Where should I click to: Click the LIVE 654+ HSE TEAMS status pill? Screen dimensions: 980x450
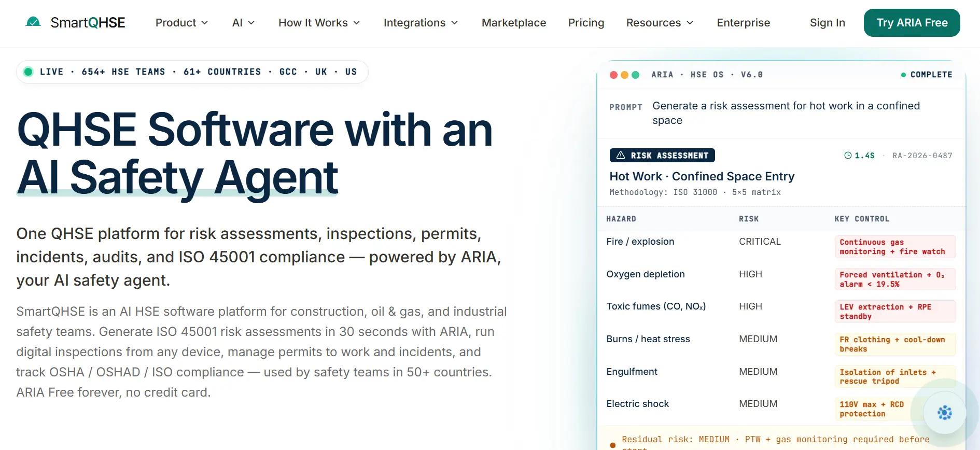tap(192, 72)
